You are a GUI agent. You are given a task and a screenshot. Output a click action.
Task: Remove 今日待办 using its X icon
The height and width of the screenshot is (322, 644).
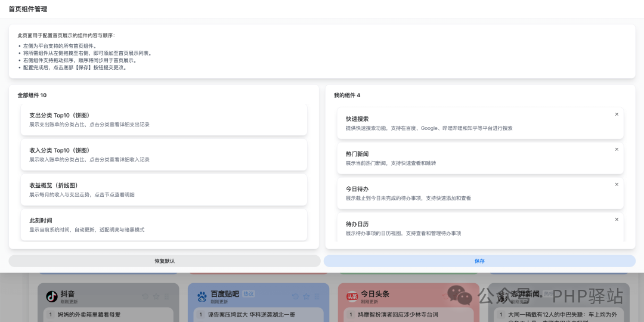tap(617, 184)
